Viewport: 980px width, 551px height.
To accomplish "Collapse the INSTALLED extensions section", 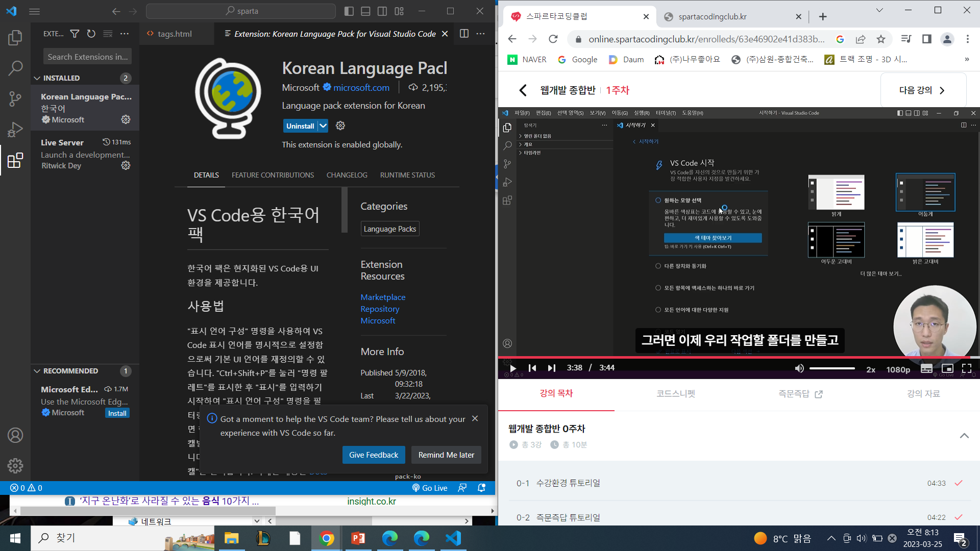I will point(37,78).
